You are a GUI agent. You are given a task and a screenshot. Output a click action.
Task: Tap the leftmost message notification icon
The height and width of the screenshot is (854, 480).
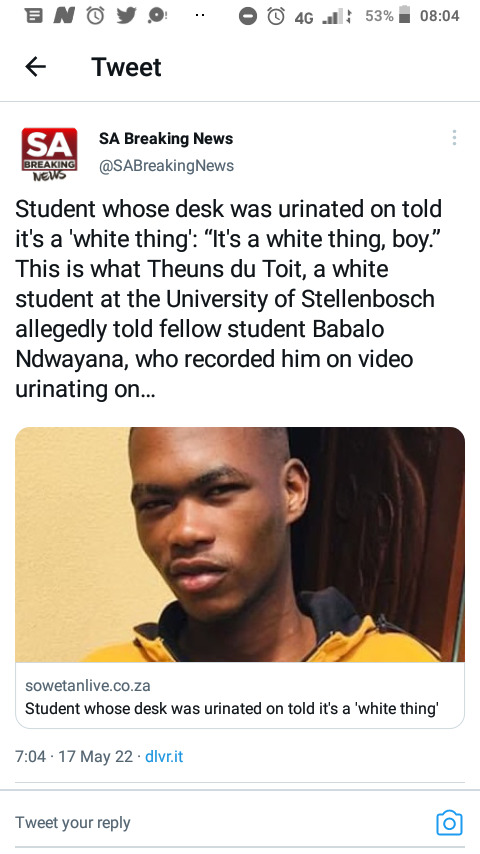point(34,16)
